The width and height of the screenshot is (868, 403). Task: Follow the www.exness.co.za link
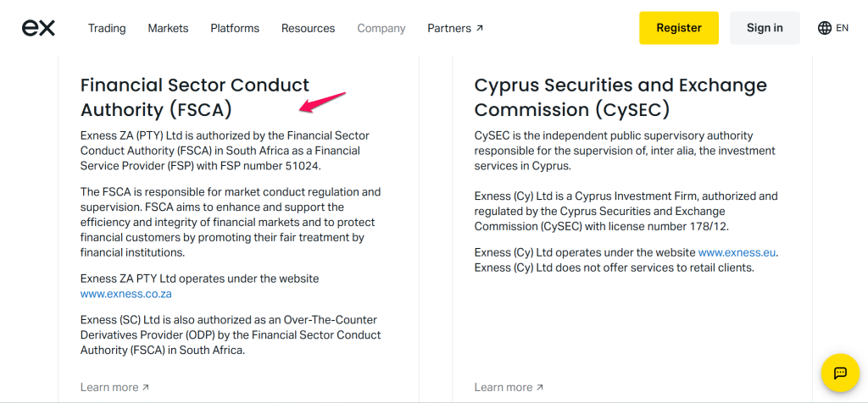tap(126, 294)
